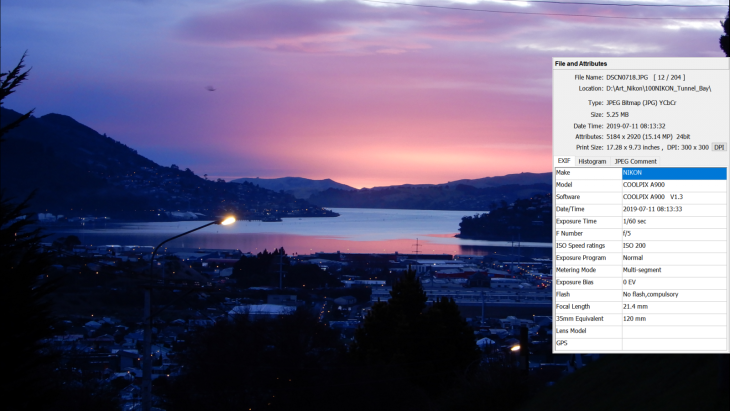Select the Software row showing COOLPIX A900 V1.3
This screenshot has height=411, width=730.
640,197
